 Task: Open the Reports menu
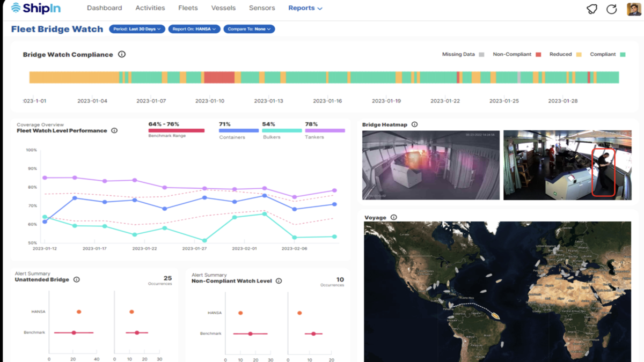[x=305, y=8]
